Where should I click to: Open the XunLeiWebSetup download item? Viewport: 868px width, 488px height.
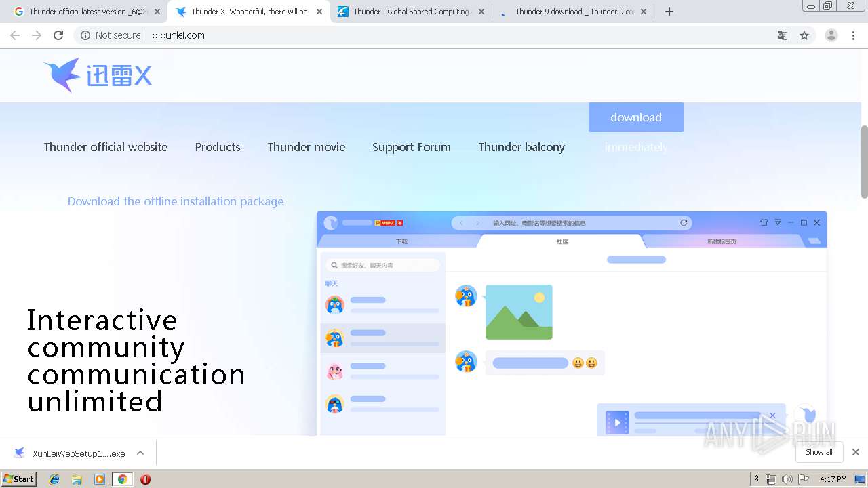click(69, 453)
